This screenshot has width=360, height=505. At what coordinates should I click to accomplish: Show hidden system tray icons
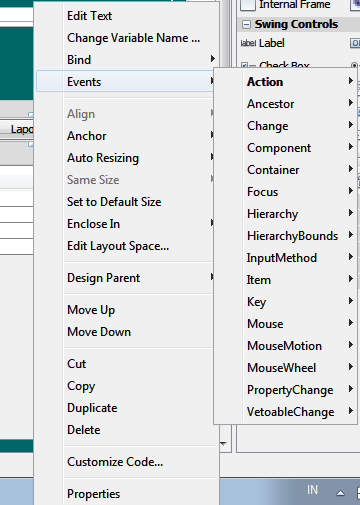click(x=340, y=493)
